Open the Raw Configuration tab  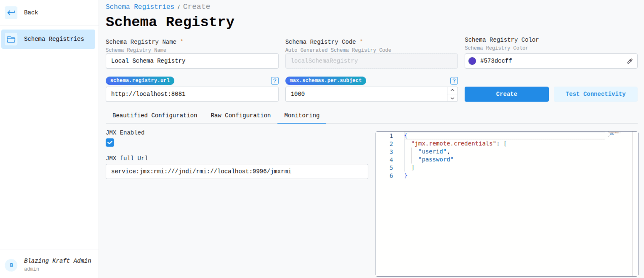[x=240, y=115]
